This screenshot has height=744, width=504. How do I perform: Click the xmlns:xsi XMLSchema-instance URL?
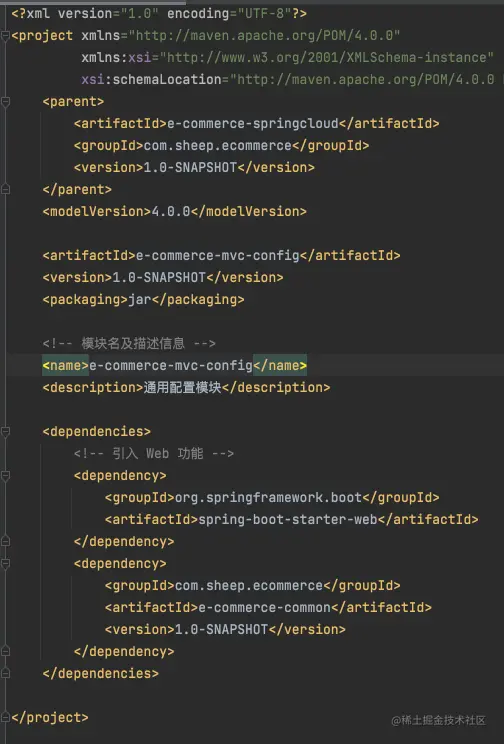click(327, 57)
